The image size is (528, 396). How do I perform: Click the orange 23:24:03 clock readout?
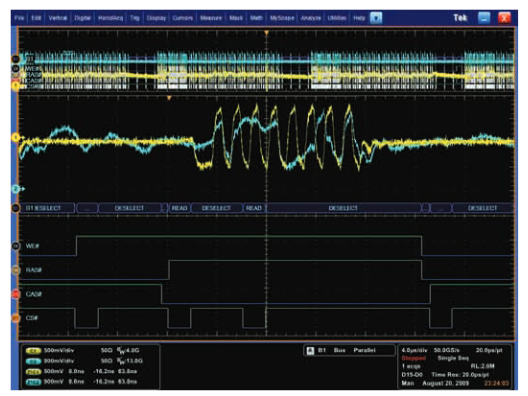(x=496, y=383)
